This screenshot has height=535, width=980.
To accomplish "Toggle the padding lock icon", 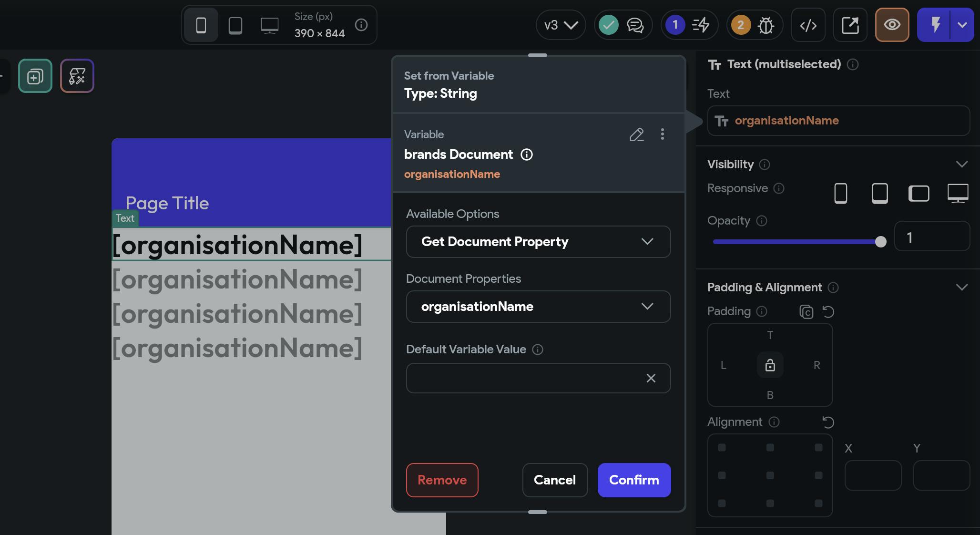I will point(770,365).
